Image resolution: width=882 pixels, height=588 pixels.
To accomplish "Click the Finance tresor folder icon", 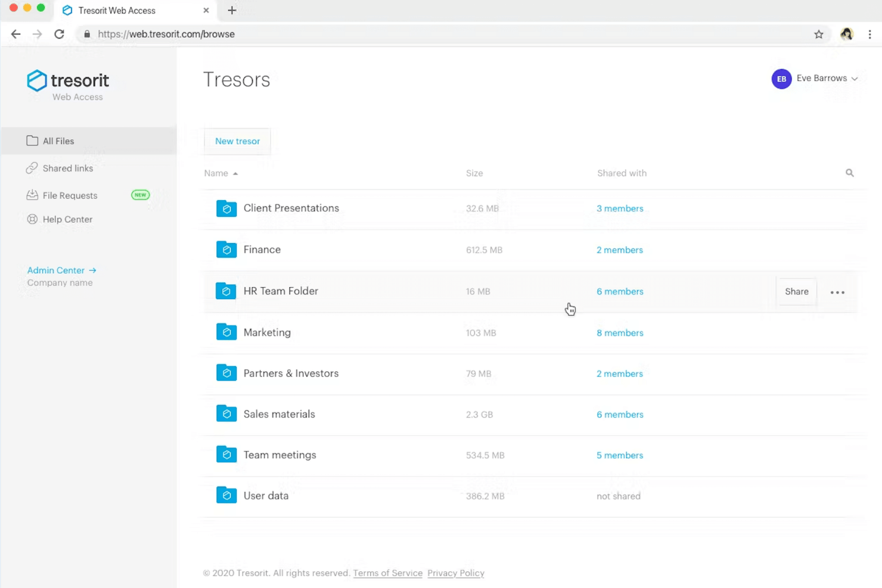I will [x=226, y=250].
